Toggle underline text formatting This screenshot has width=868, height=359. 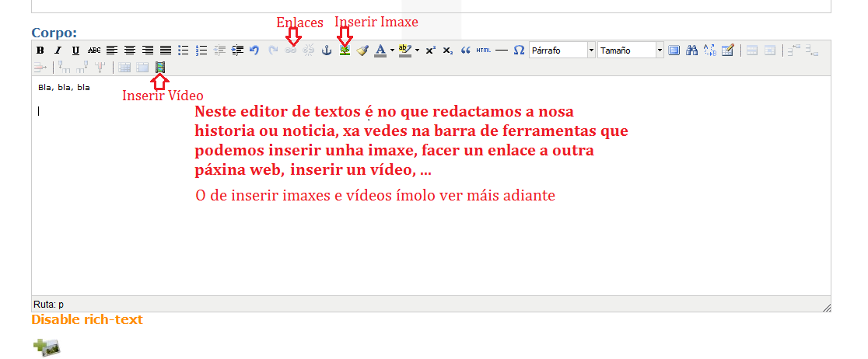tap(75, 51)
